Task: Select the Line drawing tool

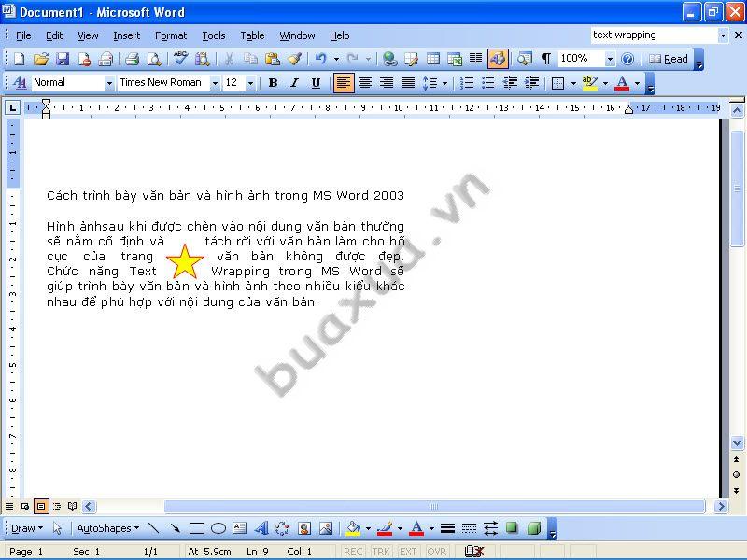Action: coord(153,528)
